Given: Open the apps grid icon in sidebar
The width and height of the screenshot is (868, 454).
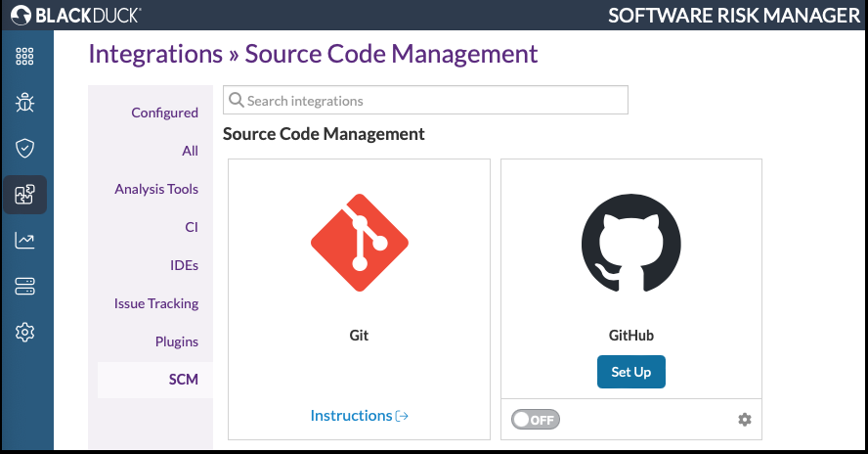Looking at the screenshot, I should [x=24, y=56].
